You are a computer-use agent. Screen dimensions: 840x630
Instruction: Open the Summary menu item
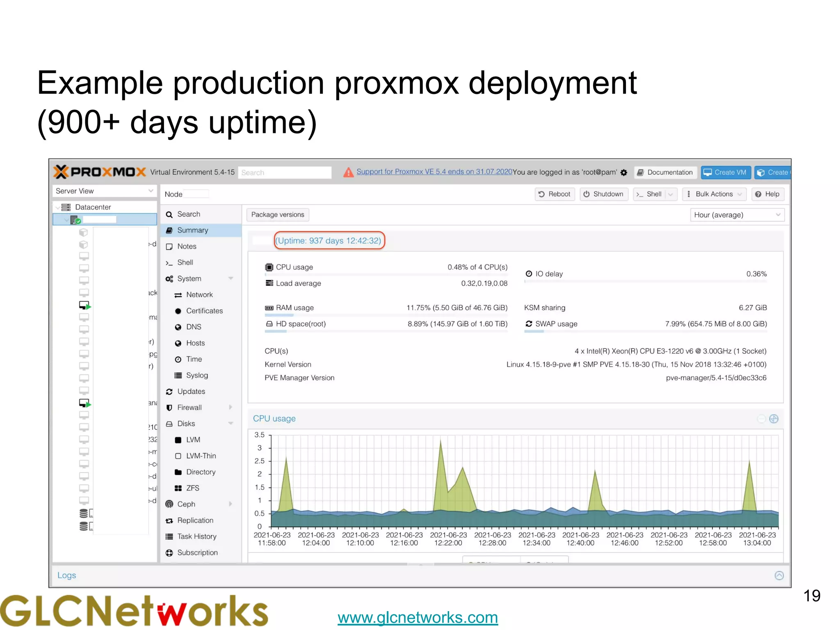pos(201,230)
